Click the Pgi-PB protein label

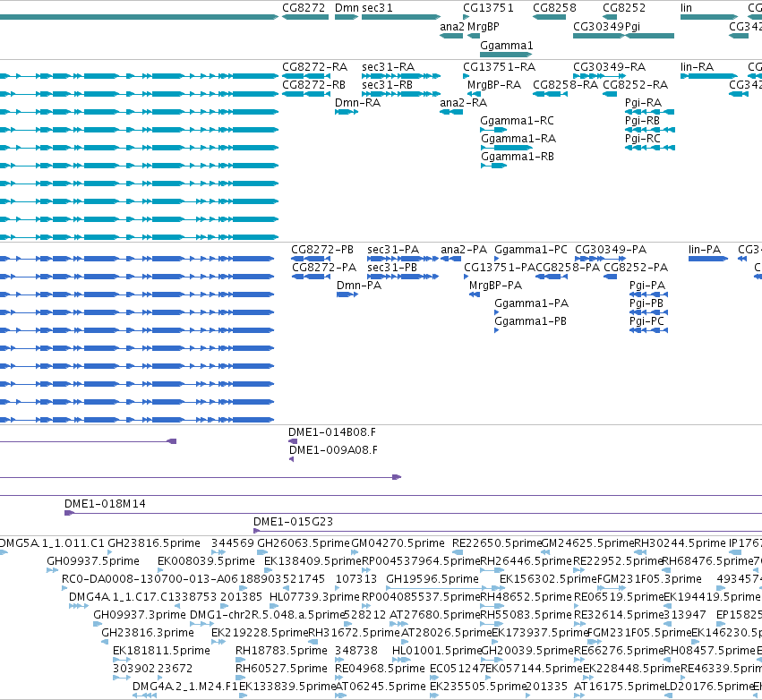646,303
